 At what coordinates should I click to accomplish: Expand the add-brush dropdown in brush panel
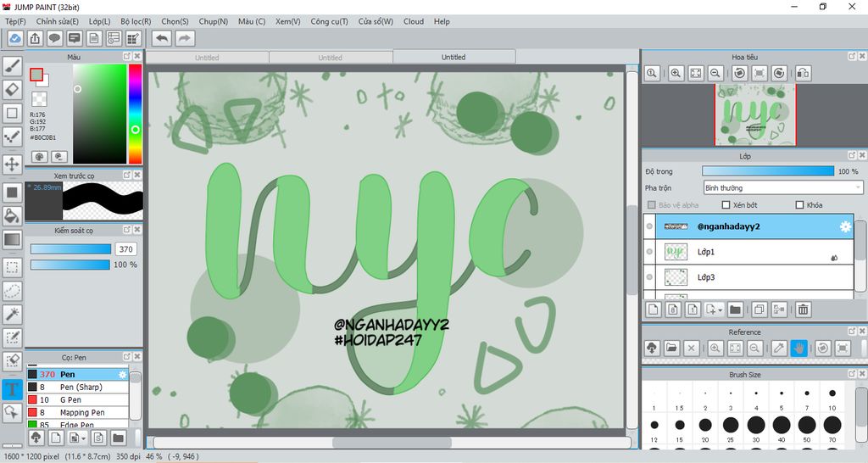coord(84,438)
